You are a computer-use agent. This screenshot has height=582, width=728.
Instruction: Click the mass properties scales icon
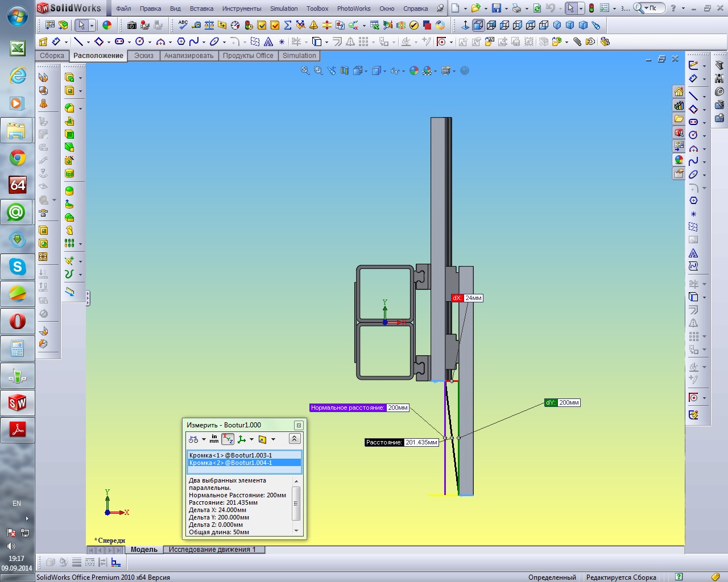click(x=209, y=25)
